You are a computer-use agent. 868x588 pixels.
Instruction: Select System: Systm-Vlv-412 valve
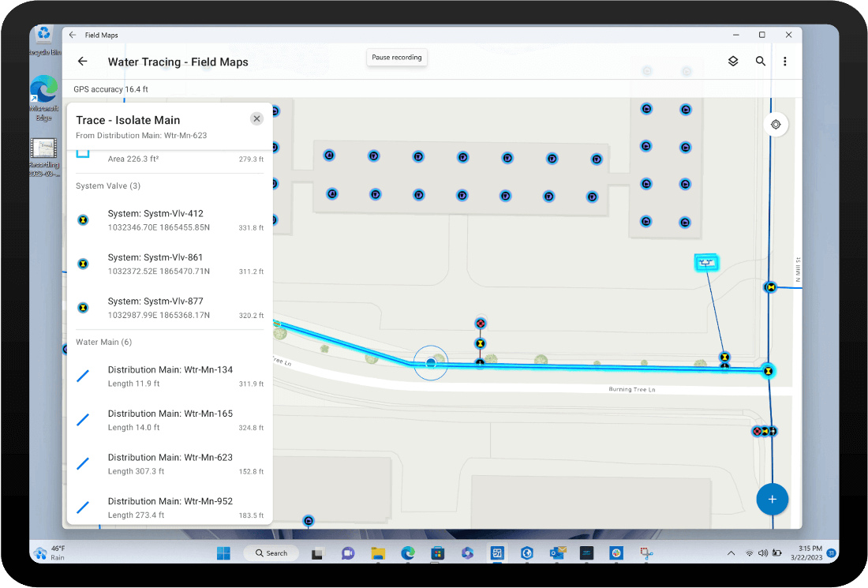pyautogui.click(x=170, y=220)
